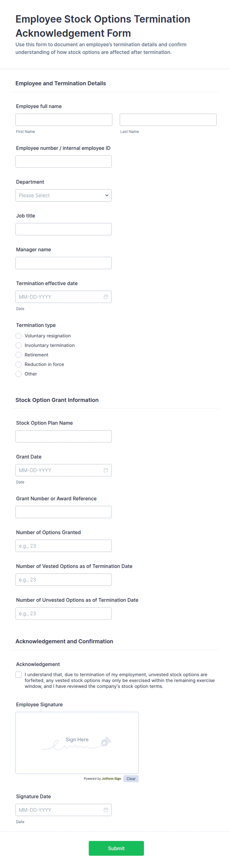This screenshot has height=868, width=230.
Task: Check the stock options acknowledgement checkbox
Action: pyautogui.click(x=19, y=675)
